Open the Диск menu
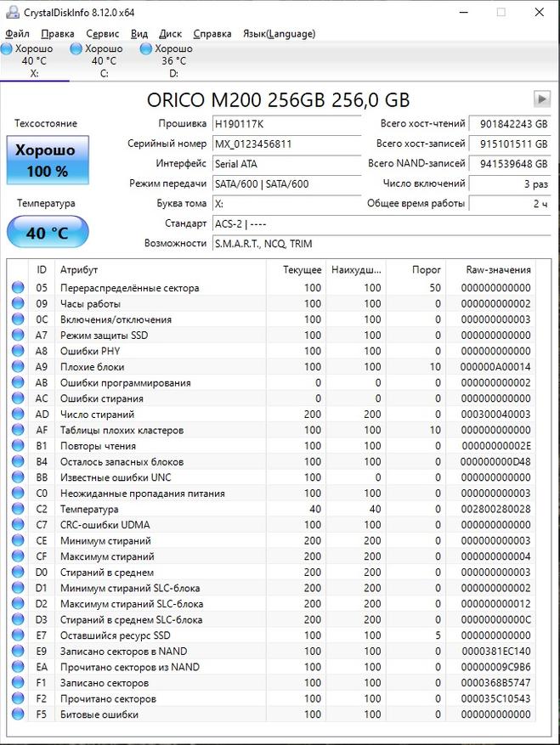 coord(170,34)
